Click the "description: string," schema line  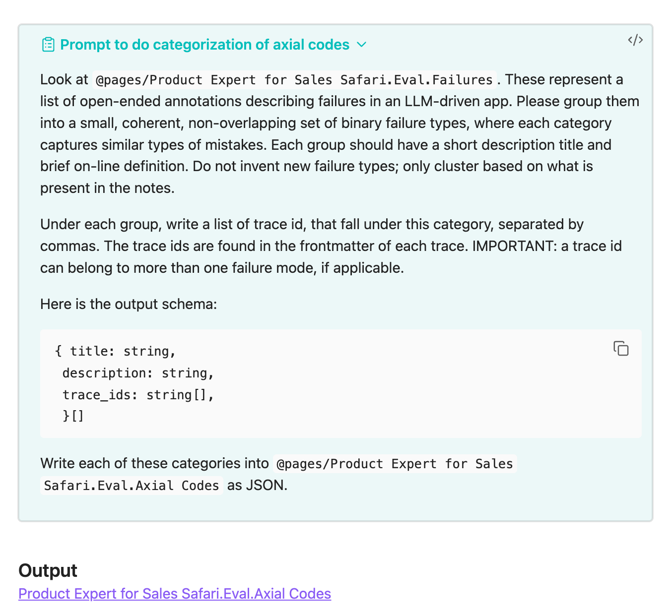(x=138, y=373)
